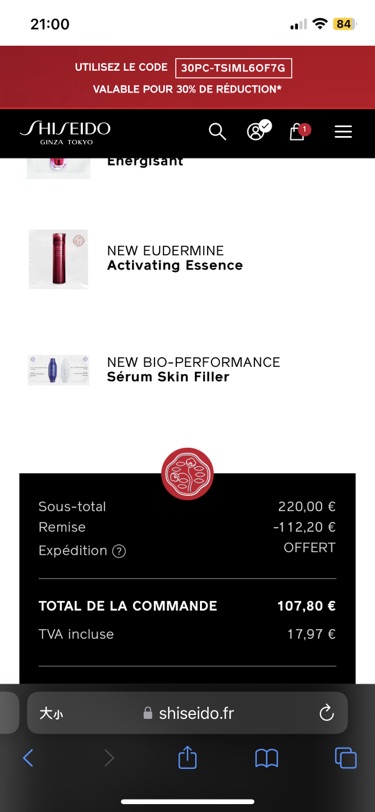Screen dimensions: 375x812
Task: Open Safari bookmarks
Action: 267,759
